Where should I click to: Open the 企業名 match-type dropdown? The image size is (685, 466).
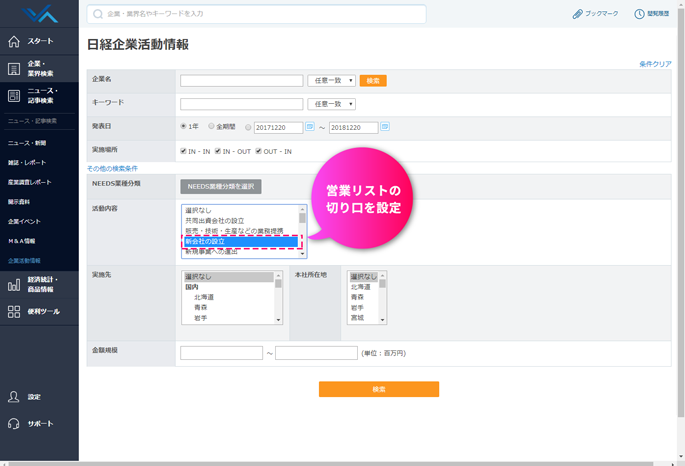click(332, 80)
